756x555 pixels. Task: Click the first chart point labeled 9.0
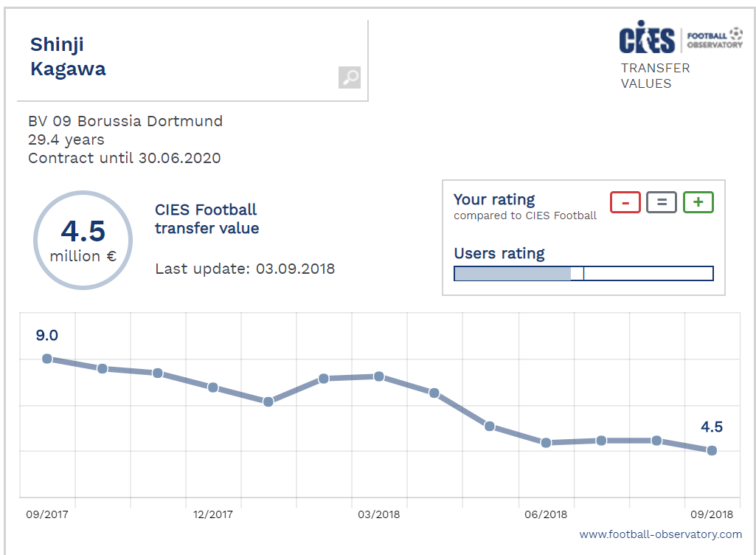click(47, 359)
